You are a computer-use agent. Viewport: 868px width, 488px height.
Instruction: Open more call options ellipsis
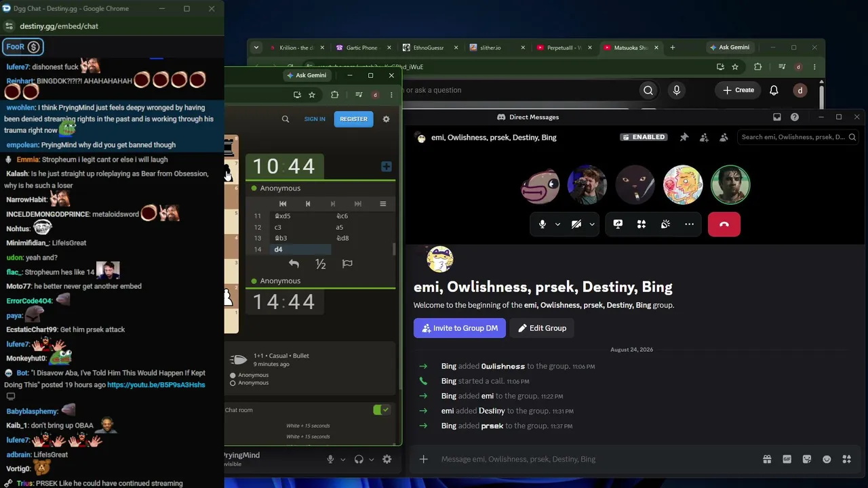689,224
